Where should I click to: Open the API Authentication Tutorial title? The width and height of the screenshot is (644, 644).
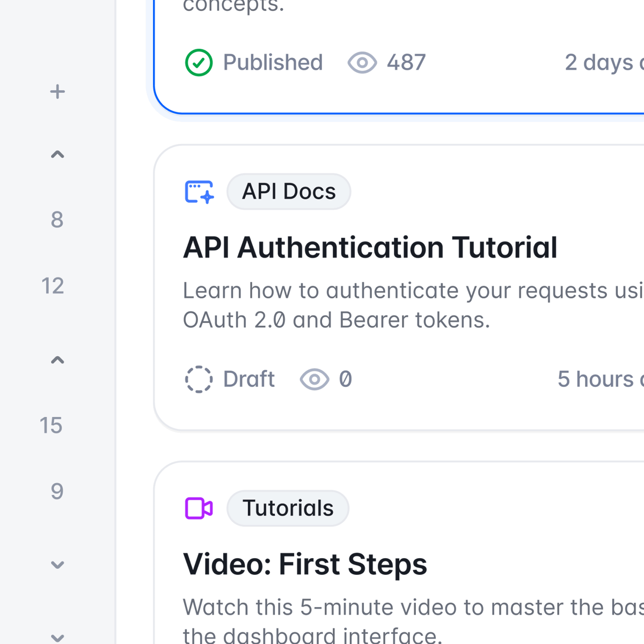370,247
